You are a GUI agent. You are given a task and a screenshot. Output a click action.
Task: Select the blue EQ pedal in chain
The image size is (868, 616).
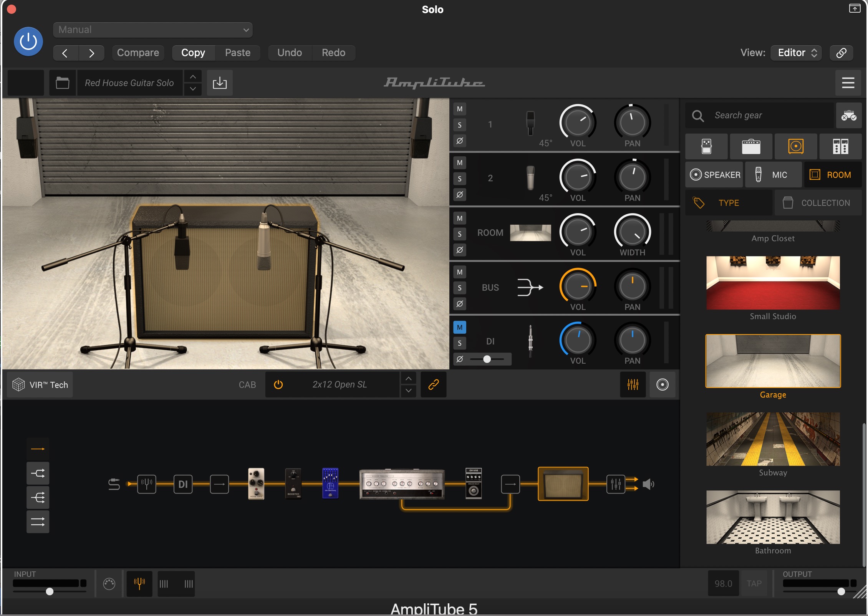pyautogui.click(x=330, y=483)
